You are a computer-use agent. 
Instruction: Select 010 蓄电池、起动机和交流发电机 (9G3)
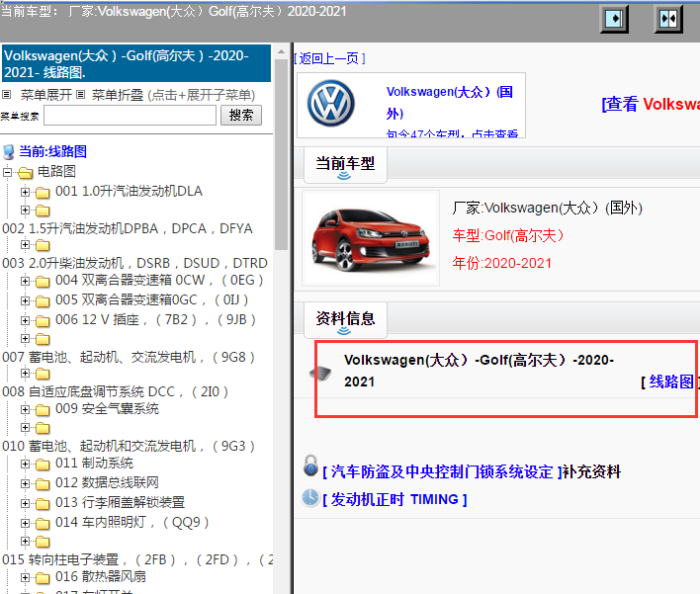tap(129, 446)
